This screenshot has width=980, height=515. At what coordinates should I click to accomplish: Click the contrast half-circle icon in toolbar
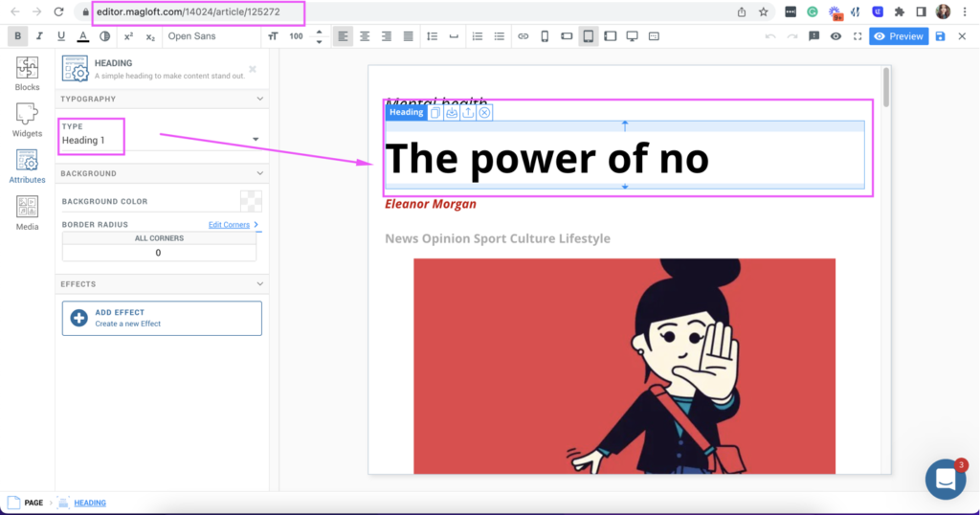pyautogui.click(x=105, y=36)
